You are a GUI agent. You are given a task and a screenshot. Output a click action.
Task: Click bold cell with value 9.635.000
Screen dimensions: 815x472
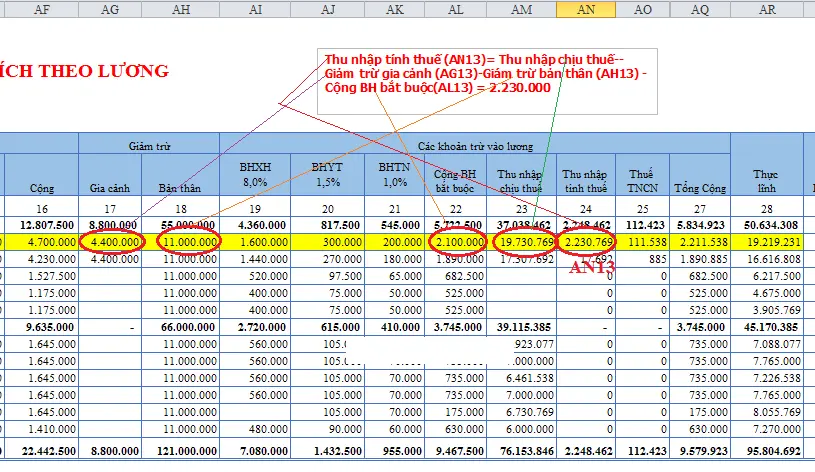point(42,327)
